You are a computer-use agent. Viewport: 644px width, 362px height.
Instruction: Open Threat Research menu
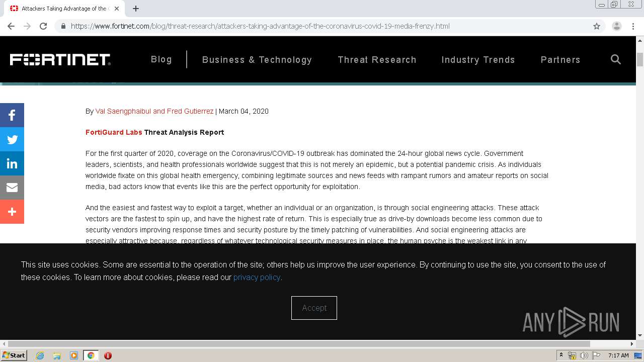pos(377,60)
